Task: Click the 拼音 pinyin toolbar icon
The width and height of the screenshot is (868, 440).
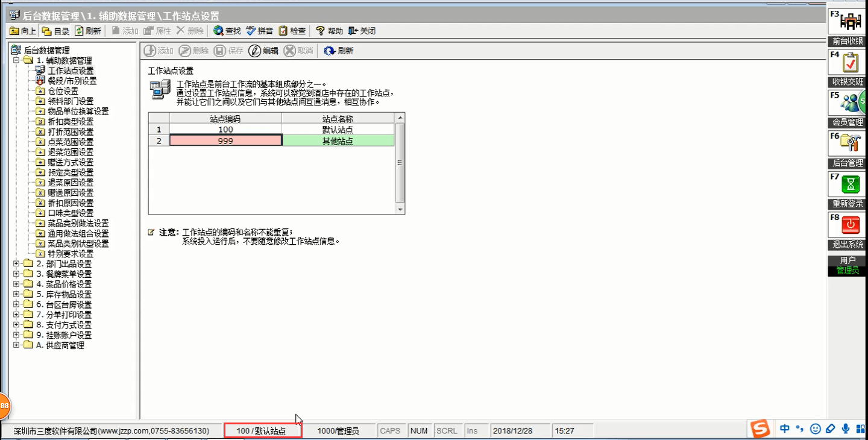Action: [260, 31]
